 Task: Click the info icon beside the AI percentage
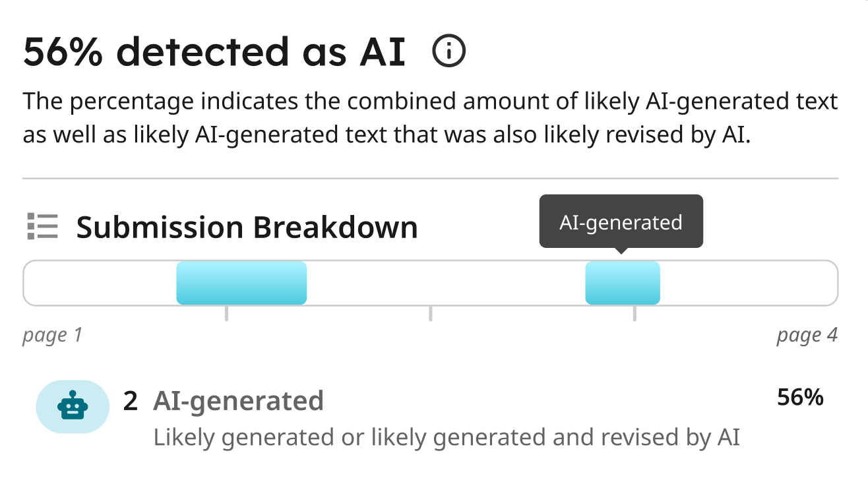449,51
